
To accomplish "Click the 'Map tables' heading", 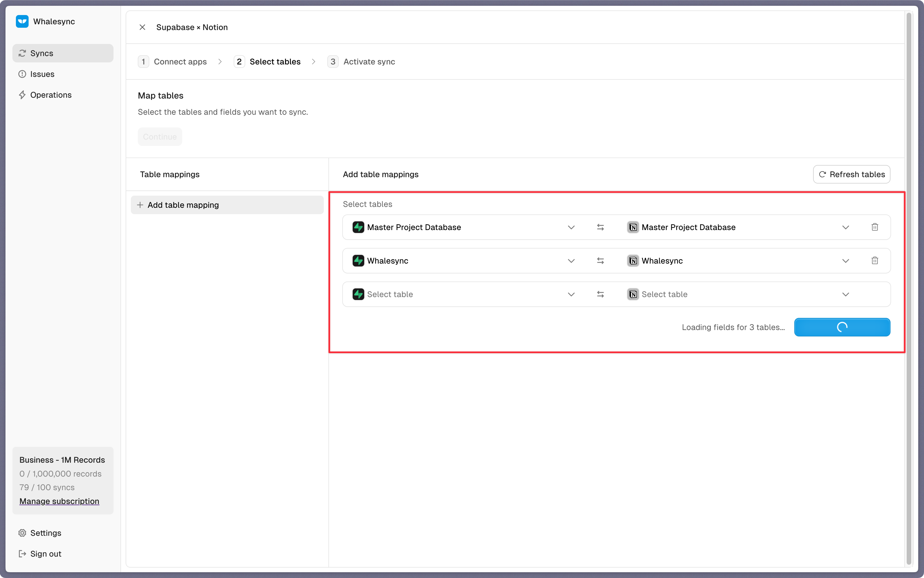I will [x=160, y=96].
